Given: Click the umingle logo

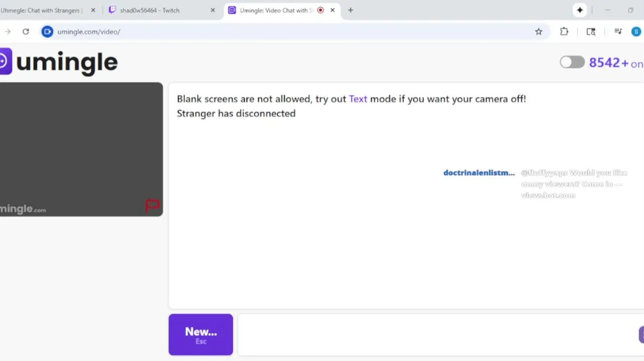Looking at the screenshot, I should click(59, 62).
